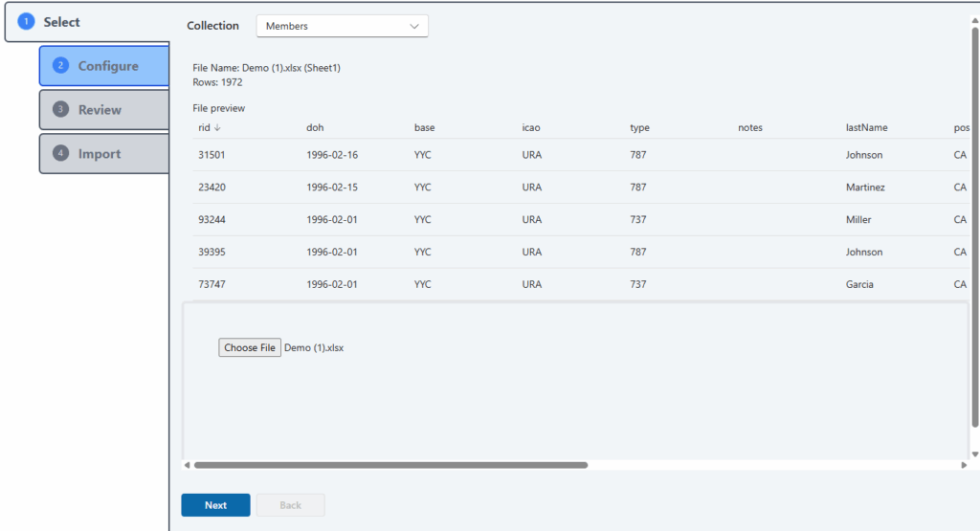Click last name Martinez

(x=865, y=188)
